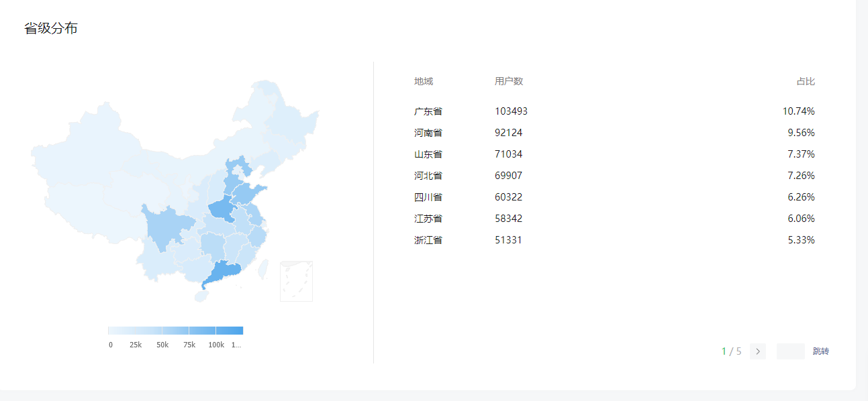Click user count 92124
Viewport: 868px width, 401px height.
click(509, 133)
